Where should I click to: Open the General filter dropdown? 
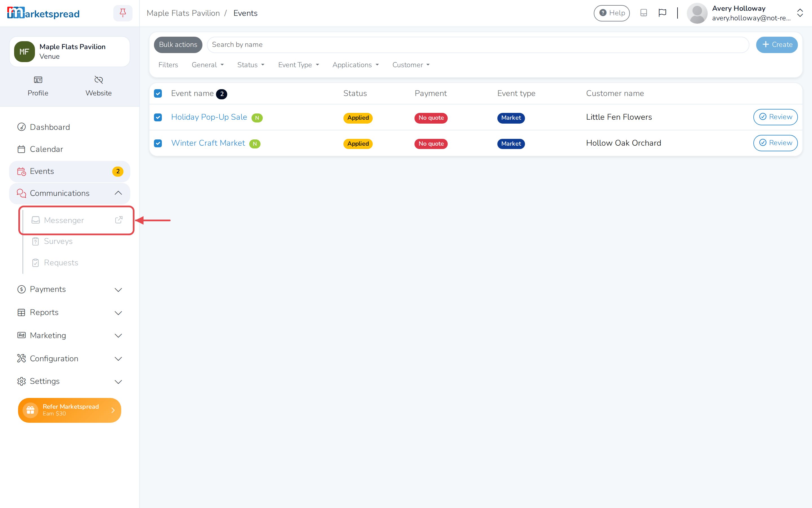coord(208,65)
